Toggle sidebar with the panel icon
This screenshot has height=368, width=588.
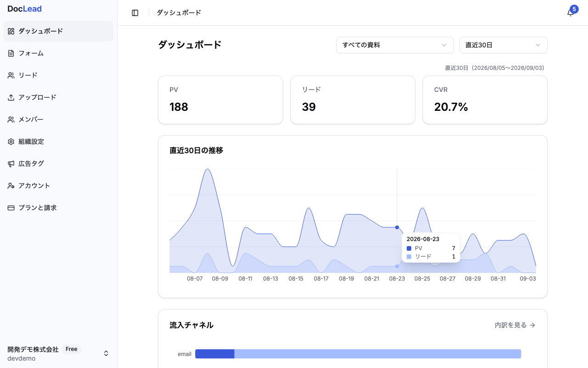(x=135, y=13)
